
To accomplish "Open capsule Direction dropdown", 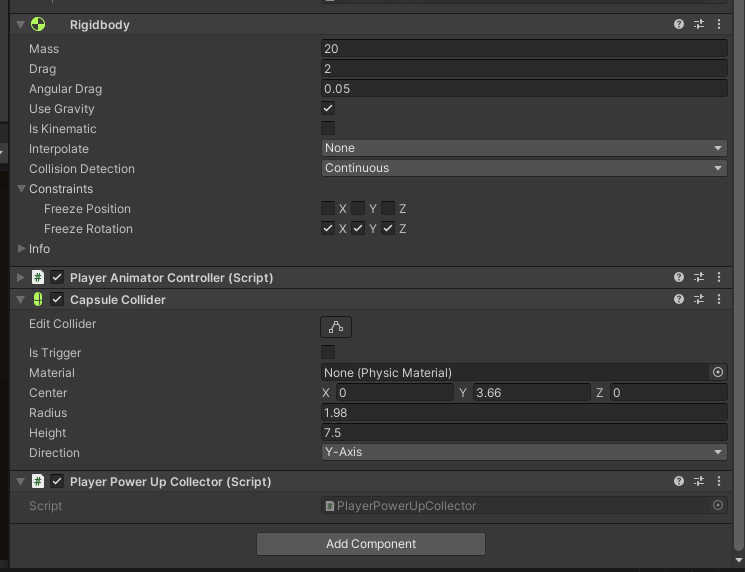I will pos(524,452).
